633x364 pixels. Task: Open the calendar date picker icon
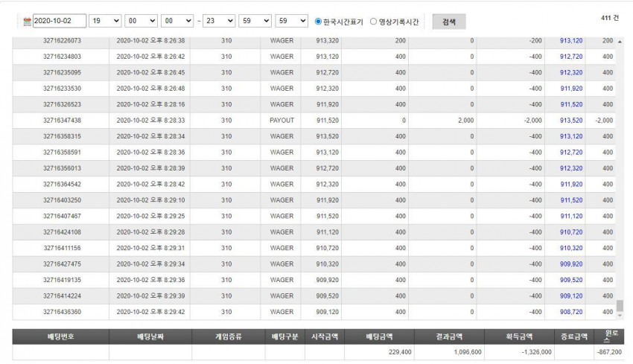click(27, 22)
